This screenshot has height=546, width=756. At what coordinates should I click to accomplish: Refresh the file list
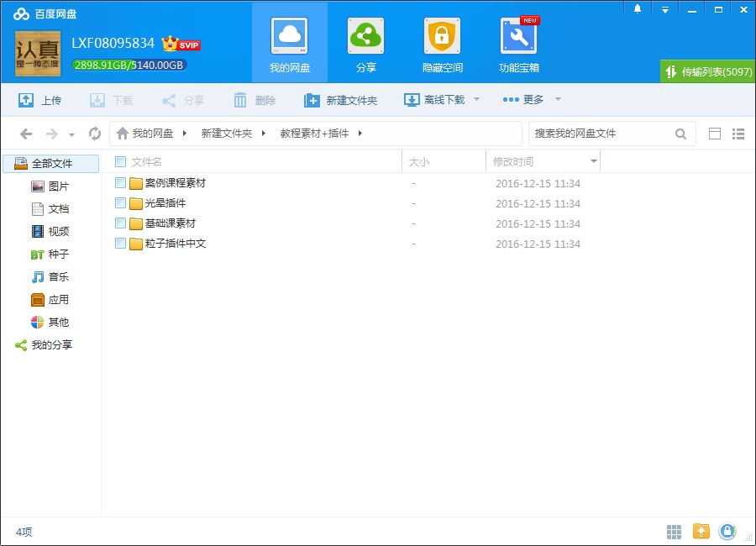click(x=95, y=133)
